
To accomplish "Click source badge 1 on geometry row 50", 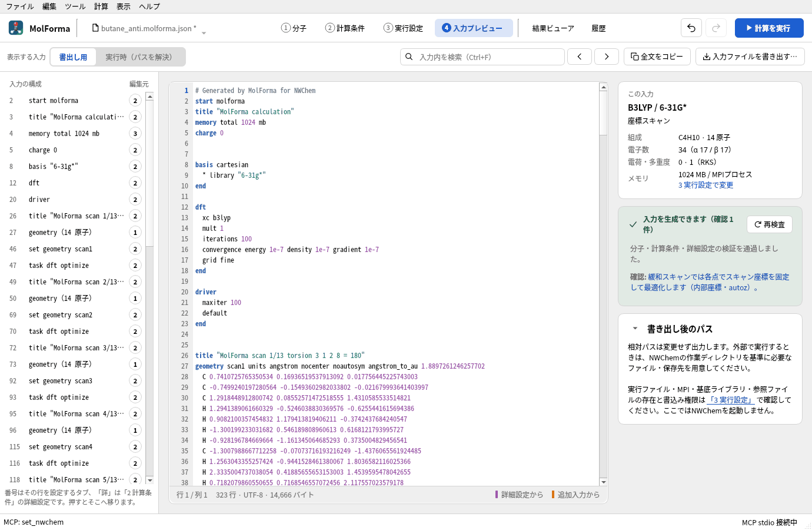I will pyautogui.click(x=135, y=299).
